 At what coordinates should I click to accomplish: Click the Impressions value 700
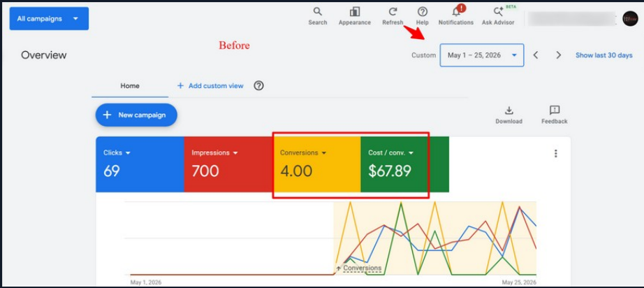[205, 171]
